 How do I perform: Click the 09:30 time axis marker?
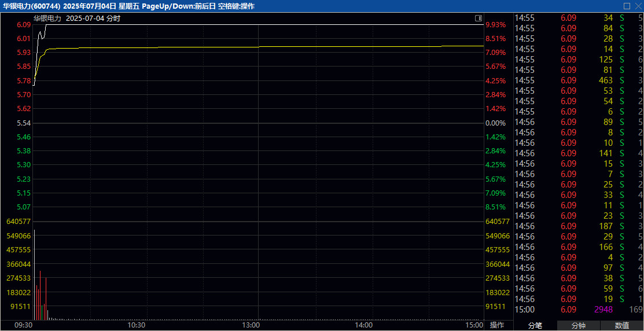click(x=23, y=325)
